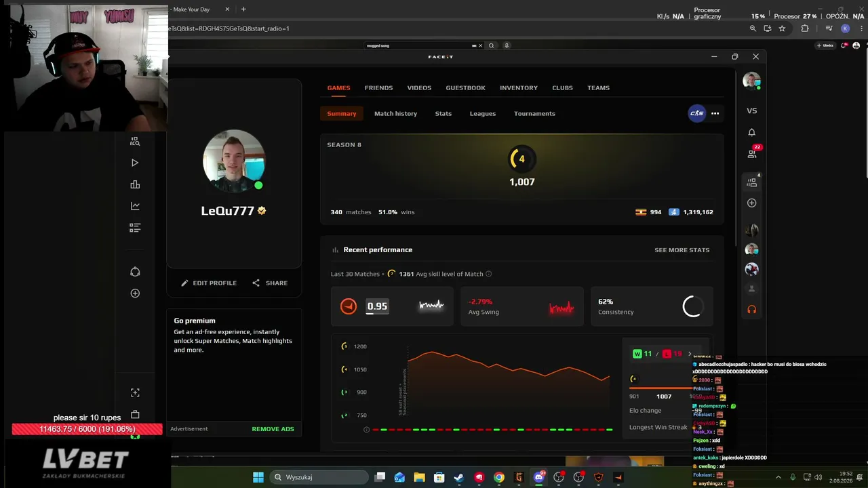This screenshot has width=868, height=488.
Task: Select the Leagues sub-tab
Action: click(x=483, y=113)
